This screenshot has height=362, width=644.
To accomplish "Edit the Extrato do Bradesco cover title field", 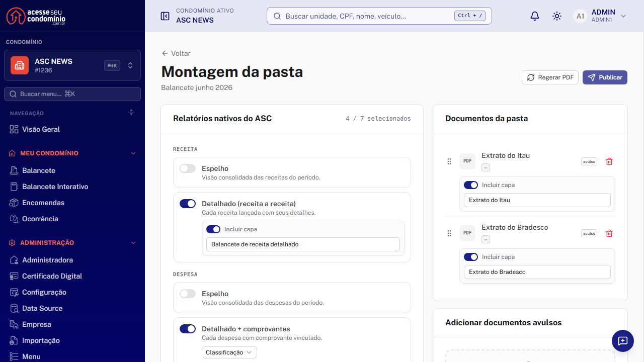I will pos(537,272).
